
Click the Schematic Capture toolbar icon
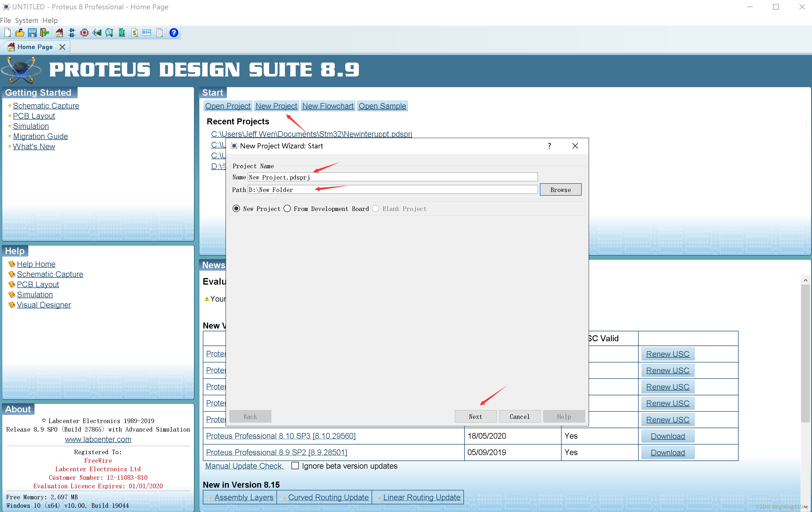pos(71,33)
